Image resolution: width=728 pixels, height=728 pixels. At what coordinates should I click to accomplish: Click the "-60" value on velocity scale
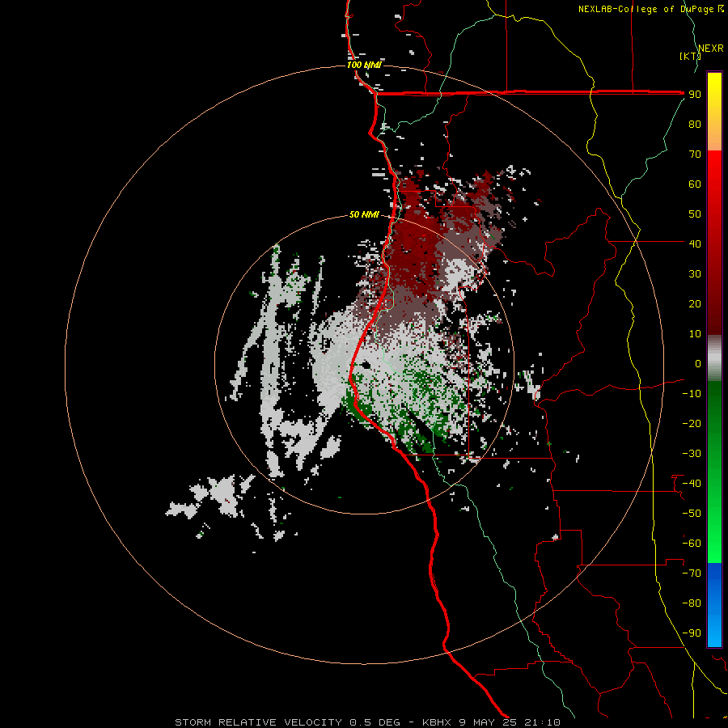(692, 544)
